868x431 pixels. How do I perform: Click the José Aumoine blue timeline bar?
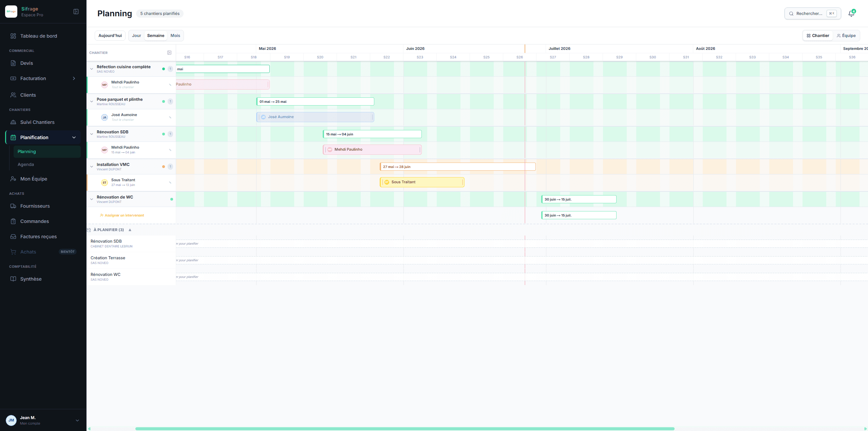click(x=315, y=117)
